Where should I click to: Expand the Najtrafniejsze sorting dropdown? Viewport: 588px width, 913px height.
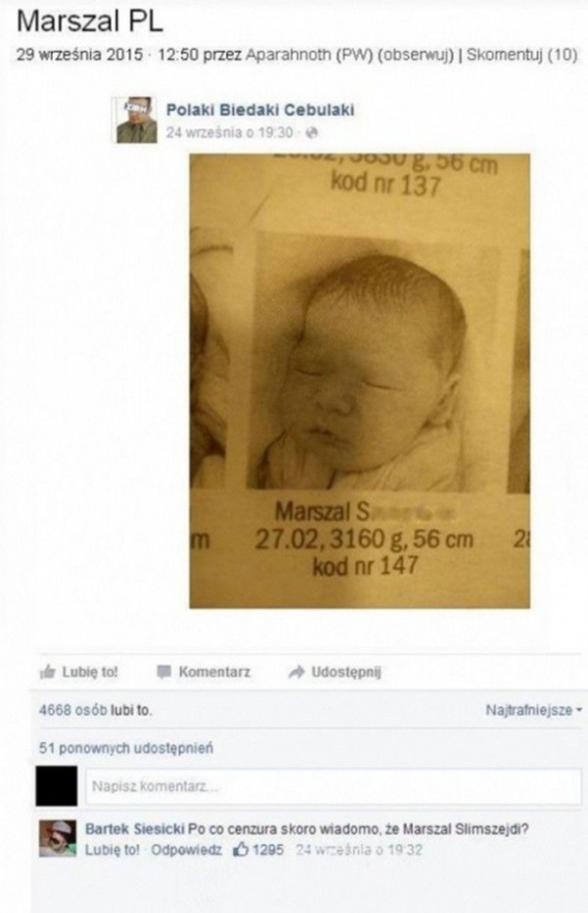pyautogui.click(x=533, y=710)
